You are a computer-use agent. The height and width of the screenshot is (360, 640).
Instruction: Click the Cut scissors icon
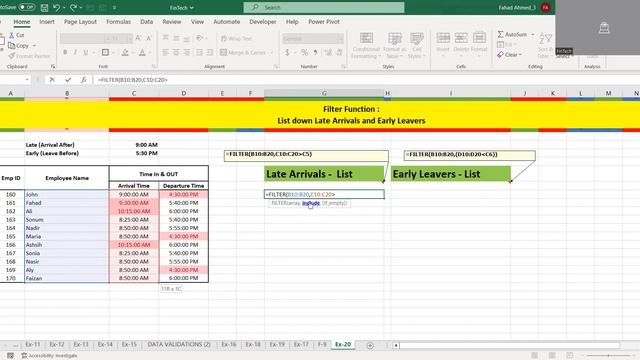(x=11, y=36)
